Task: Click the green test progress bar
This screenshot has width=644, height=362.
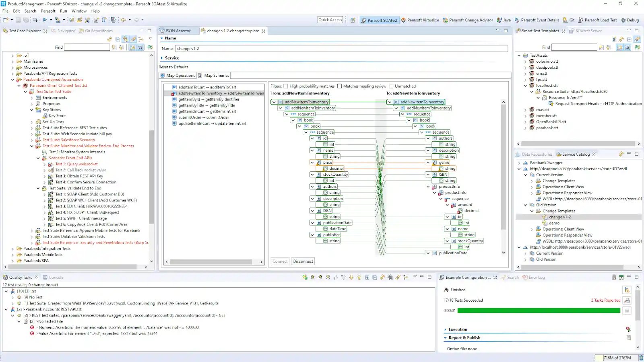Action: pos(539,311)
